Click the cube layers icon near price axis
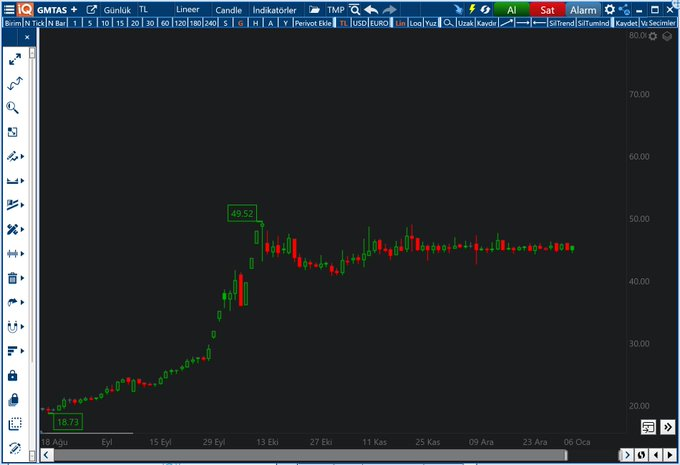The width and height of the screenshot is (680, 465). (667, 36)
